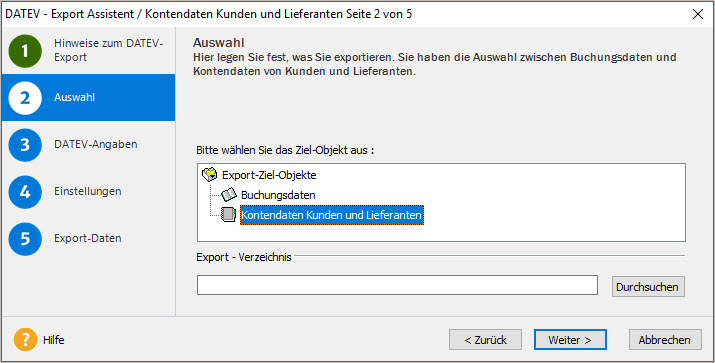The height and width of the screenshot is (363, 715).
Task: Click the Kontendaten notebook icon
Action: [x=228, y=215]
